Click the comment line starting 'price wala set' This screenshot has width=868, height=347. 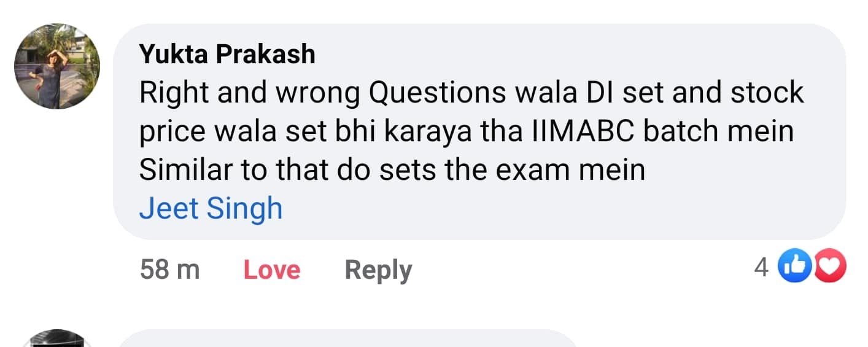[x=467, y=131]
